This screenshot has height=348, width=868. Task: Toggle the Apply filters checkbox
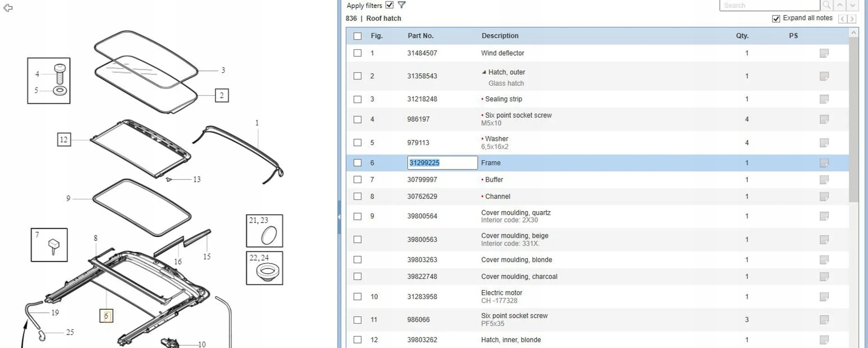(390, 5)
